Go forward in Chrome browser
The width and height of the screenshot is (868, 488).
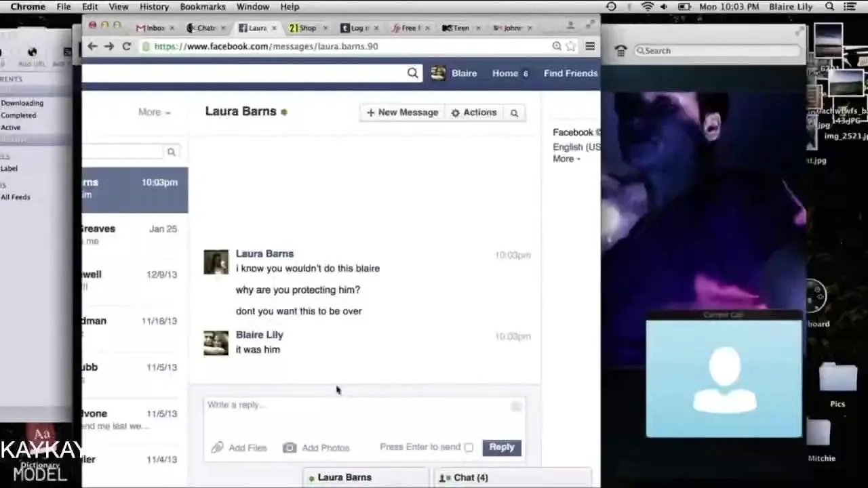click(108, 46)
